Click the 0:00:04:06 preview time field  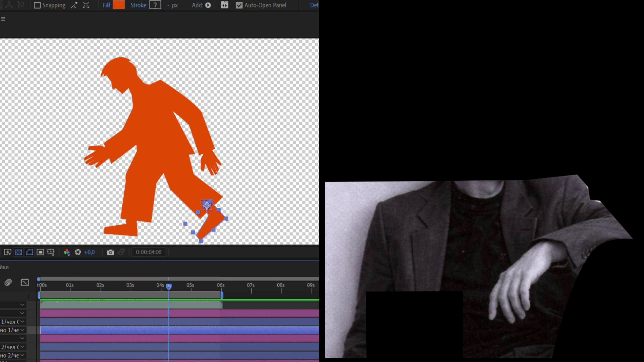pyautogui.click(x=149, y=252)
